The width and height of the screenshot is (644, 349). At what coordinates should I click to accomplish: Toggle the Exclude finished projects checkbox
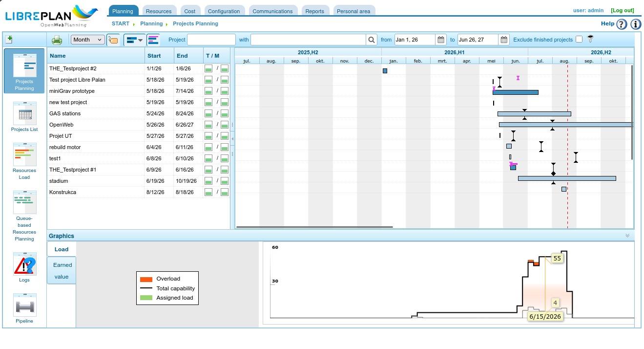(579, 40)
